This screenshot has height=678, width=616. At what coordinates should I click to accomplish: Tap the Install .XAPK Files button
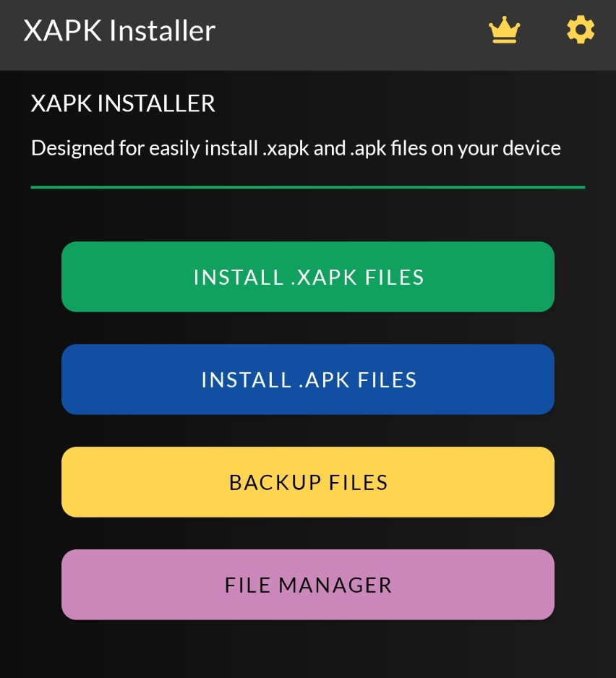[308, 277]
